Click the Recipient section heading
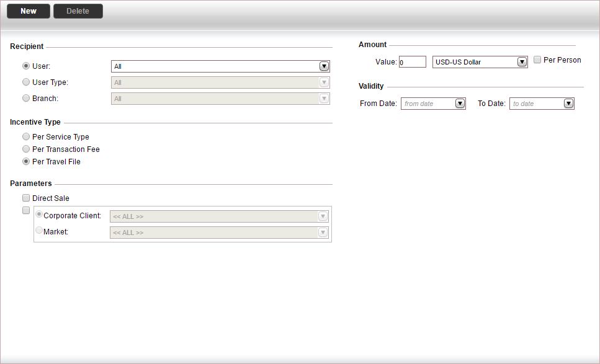This screenshot has height=364, width=600. pos(27,47)
